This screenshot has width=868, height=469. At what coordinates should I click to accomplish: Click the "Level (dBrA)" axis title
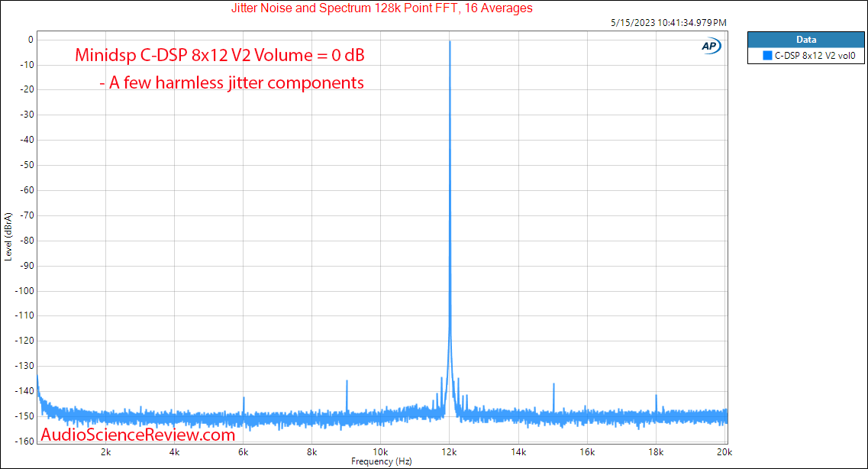click(8, 237)
